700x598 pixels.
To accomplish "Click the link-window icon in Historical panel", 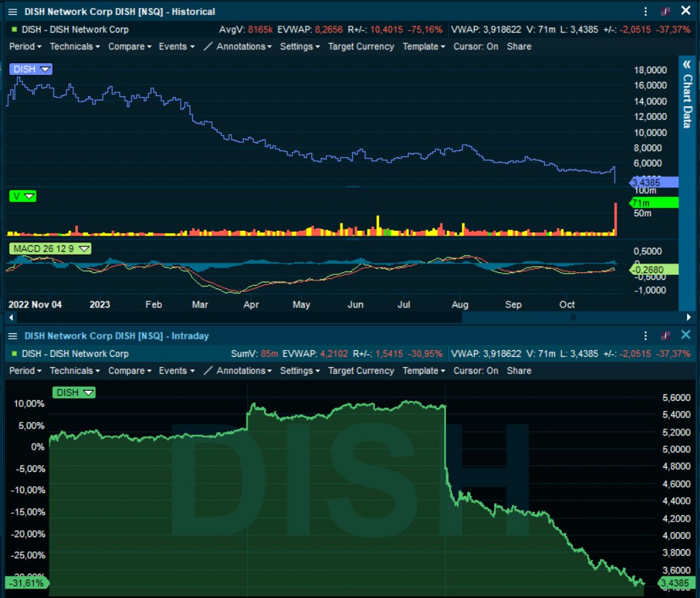I will [x=665, y=12].
